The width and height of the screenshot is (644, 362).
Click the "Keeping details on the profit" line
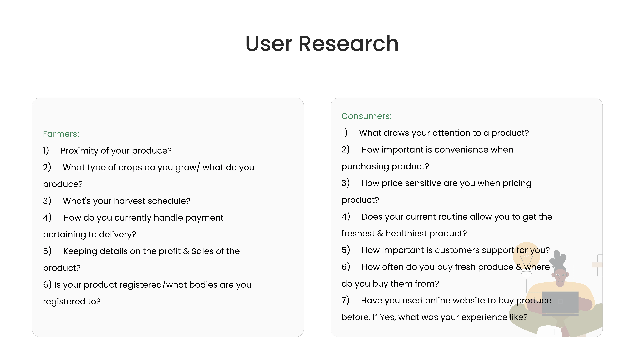click(151, 251)
